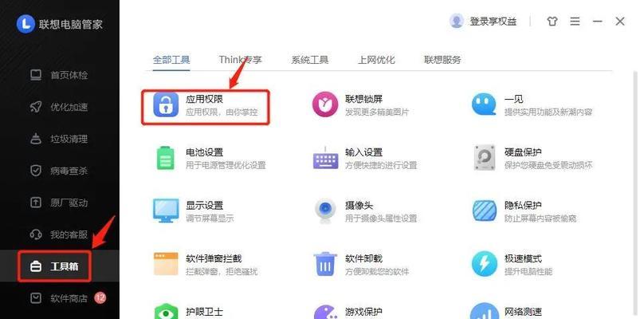The width and height of the screenshot is (644, 319).
Task: Click the 提升电脑性能 description text
Action: 528,272
